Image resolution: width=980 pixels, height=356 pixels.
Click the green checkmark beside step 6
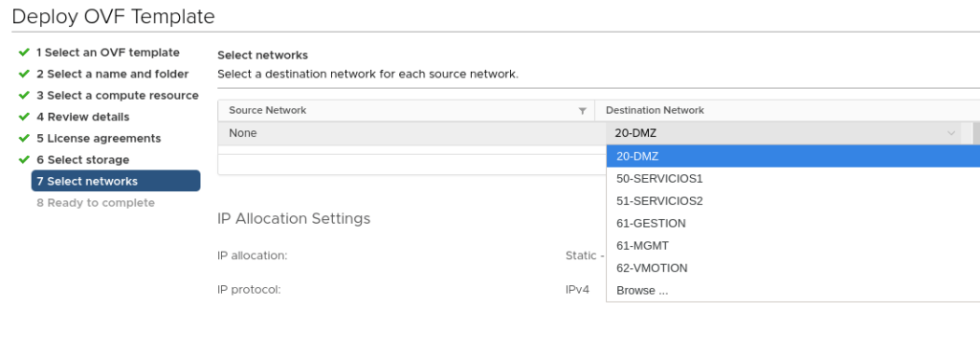[x=24, y=159]
